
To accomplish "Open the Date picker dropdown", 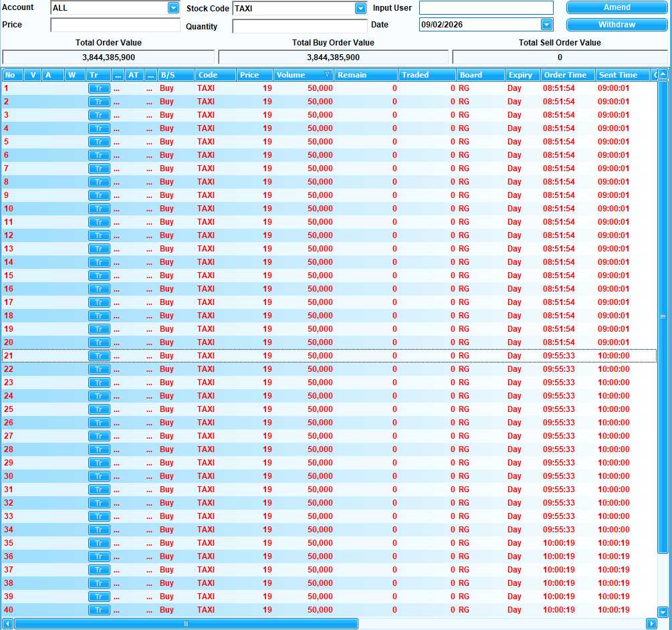I will click(546, 25).
